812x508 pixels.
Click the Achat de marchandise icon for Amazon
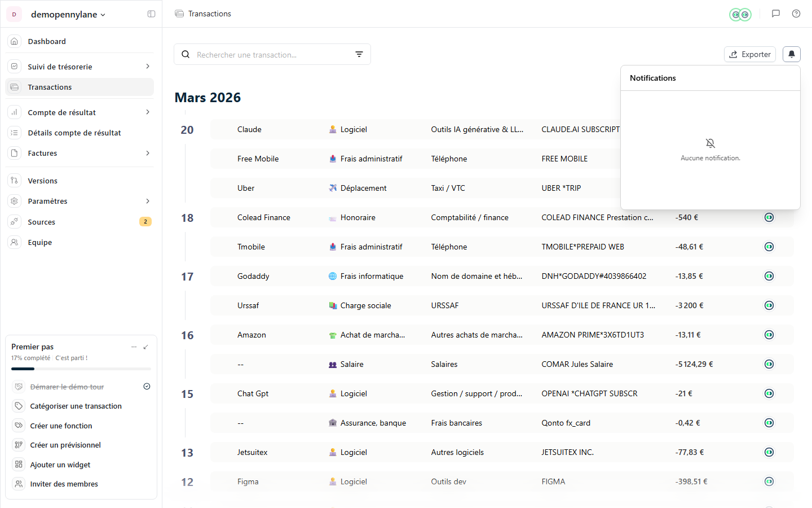click(333, 335)
